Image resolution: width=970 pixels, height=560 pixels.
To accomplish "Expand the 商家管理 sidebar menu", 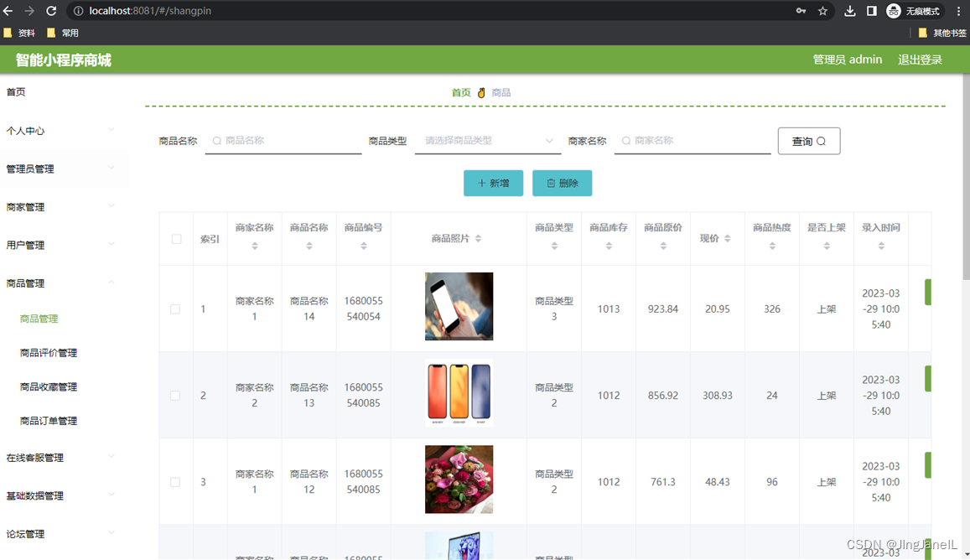I will (x=65, y=207).
